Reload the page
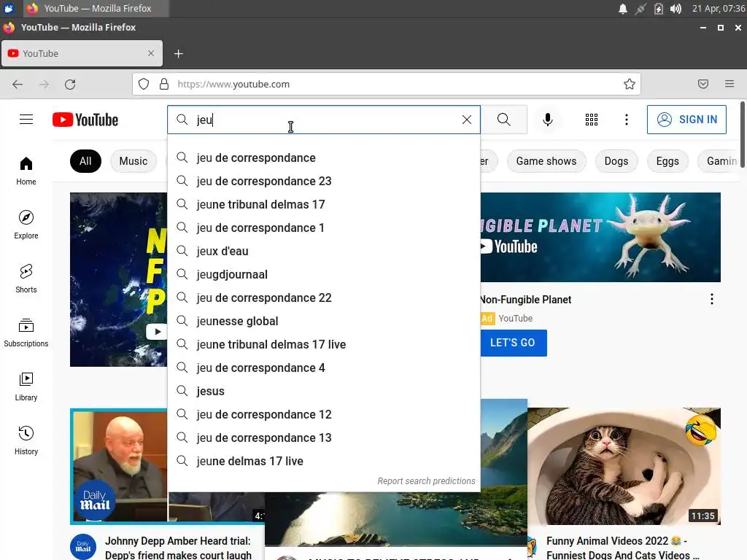 click(x=70, y=85)
